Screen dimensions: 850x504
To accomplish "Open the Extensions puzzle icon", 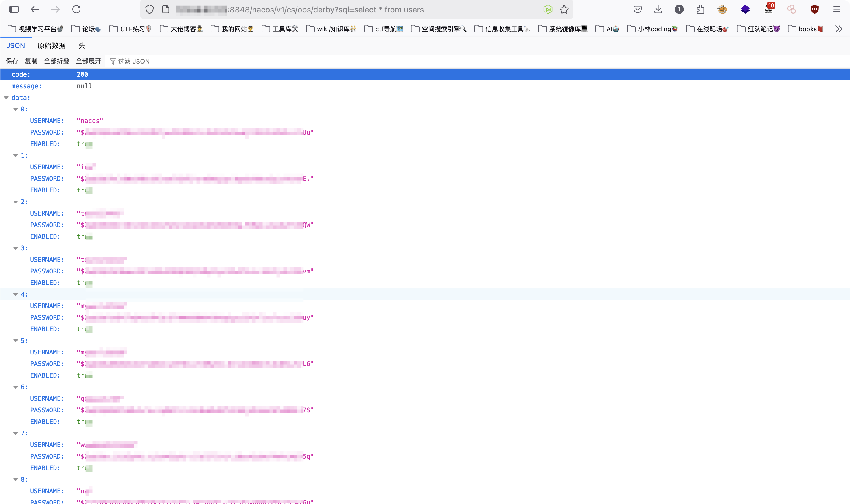I will click(x=700, y=10).
